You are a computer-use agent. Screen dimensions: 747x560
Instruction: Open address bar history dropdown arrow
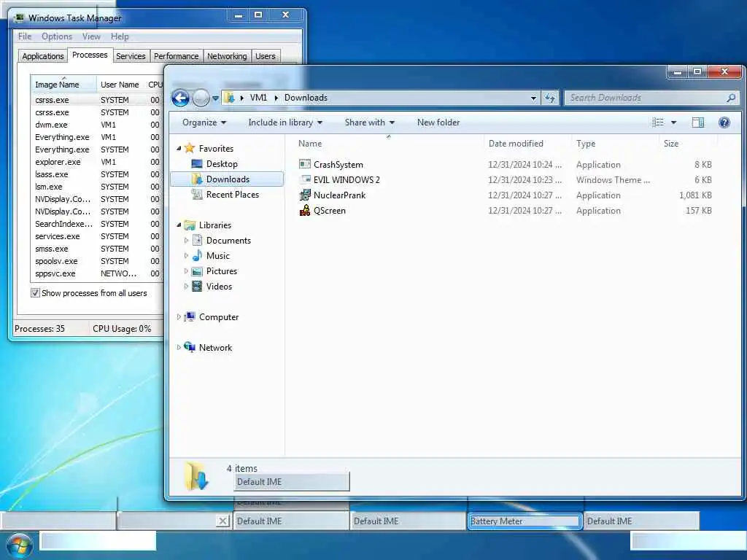point(533,98)
